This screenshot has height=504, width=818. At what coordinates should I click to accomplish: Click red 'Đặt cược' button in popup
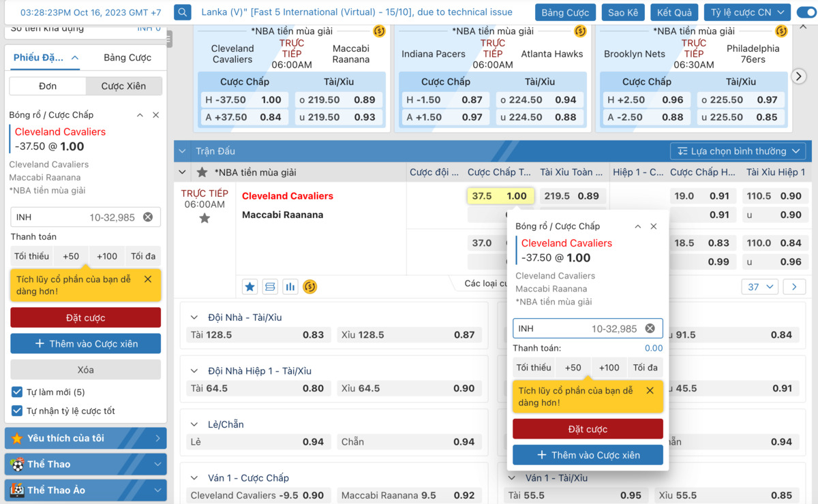pos(588,429)
